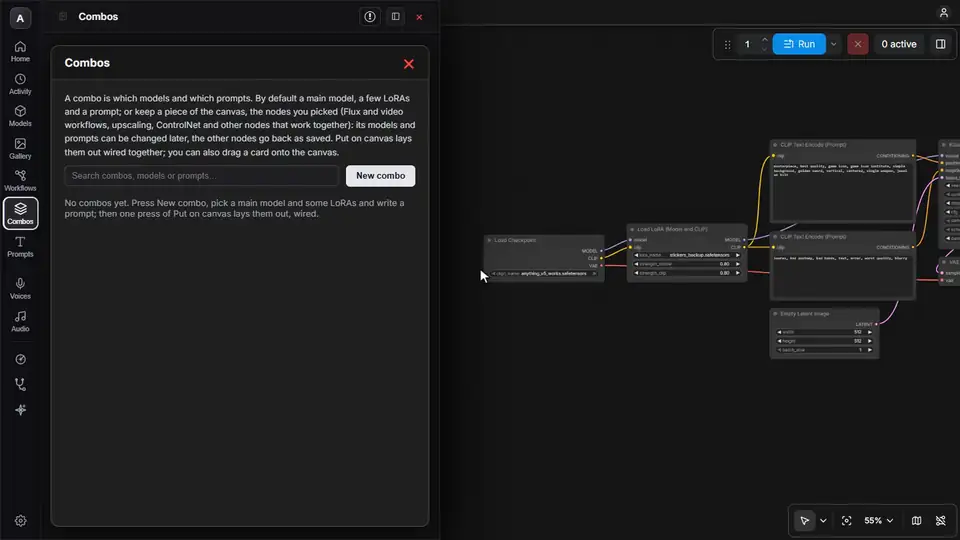Open the 55% zoom level dropdown

[x=879, y=521]
